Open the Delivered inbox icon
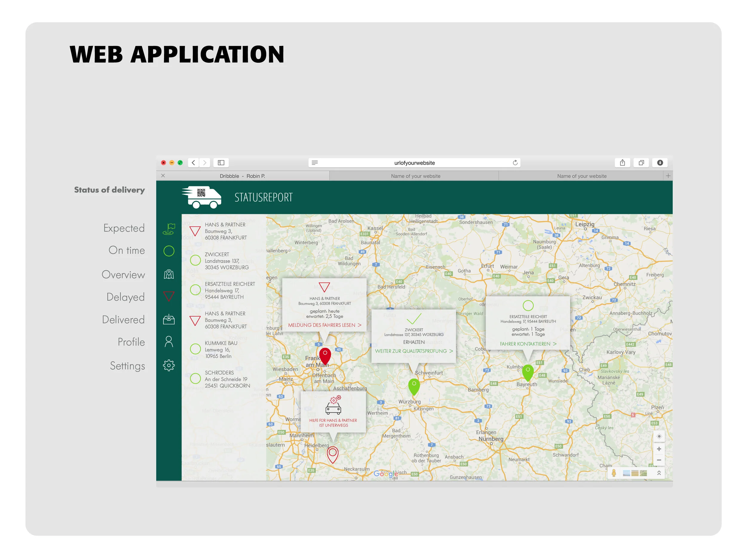 pos(169,319)
